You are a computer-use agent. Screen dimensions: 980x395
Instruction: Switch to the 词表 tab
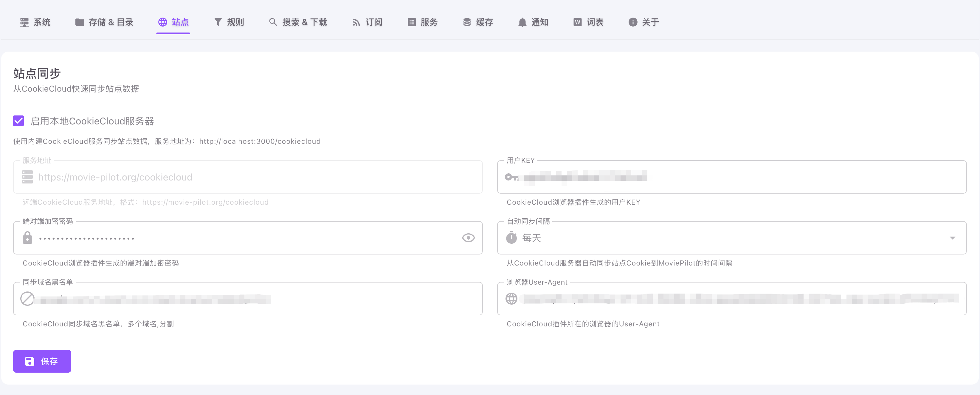point(589,22)
